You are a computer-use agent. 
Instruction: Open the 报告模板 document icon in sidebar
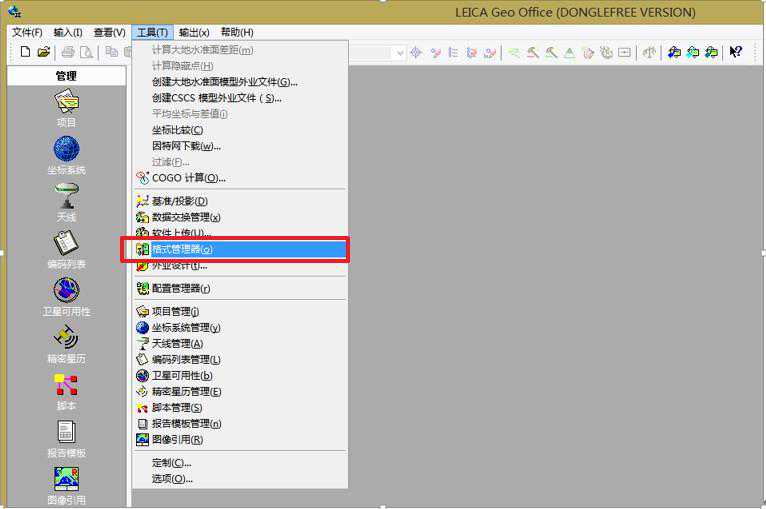tap(66, 432)
